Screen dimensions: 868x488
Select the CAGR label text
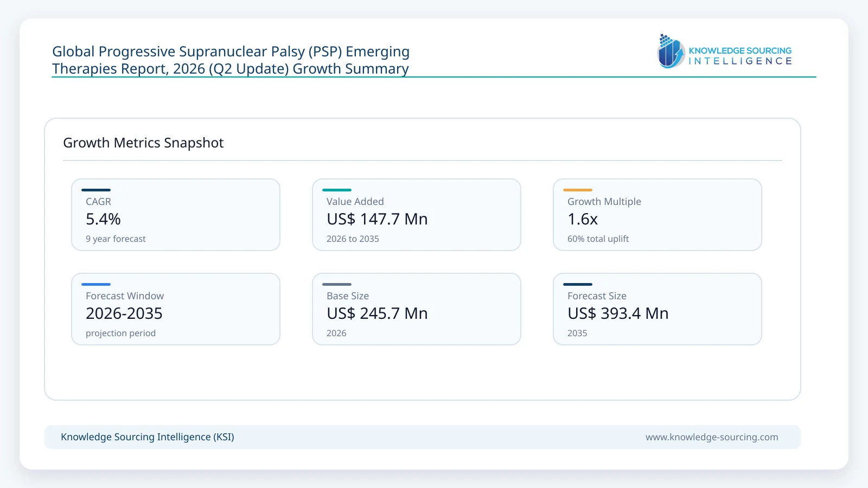tap(98, 201)
